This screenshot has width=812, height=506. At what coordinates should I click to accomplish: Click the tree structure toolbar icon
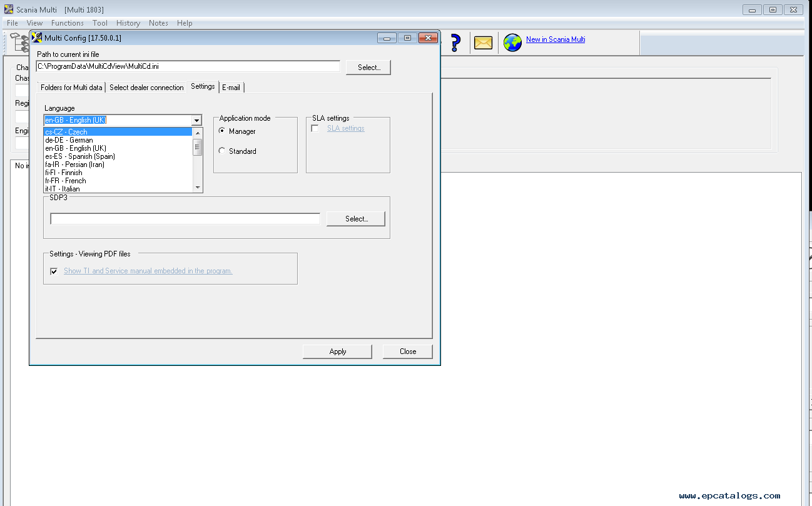19,43
